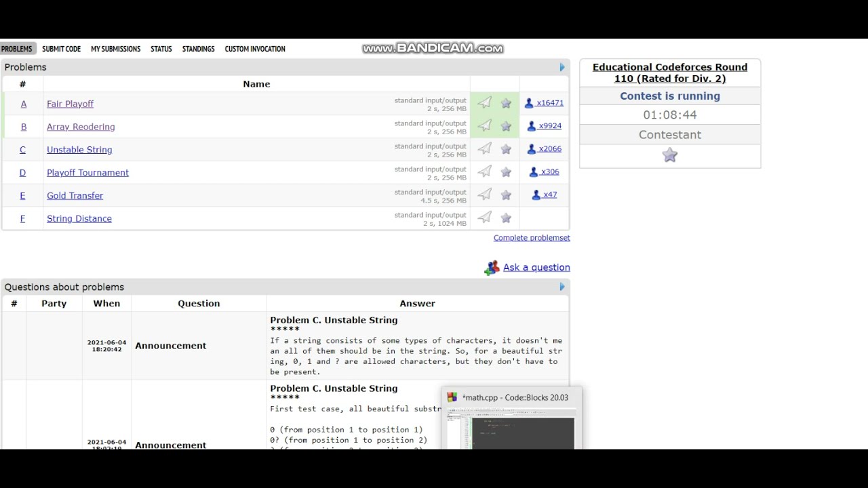Switch to the Problems tab
This screenshot has width=868, height=488.
(17, 49)
